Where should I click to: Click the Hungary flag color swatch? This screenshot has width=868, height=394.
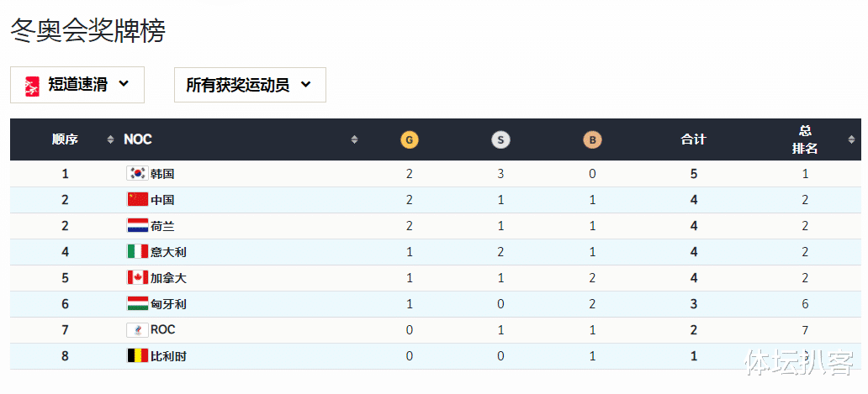click(138, 304)
